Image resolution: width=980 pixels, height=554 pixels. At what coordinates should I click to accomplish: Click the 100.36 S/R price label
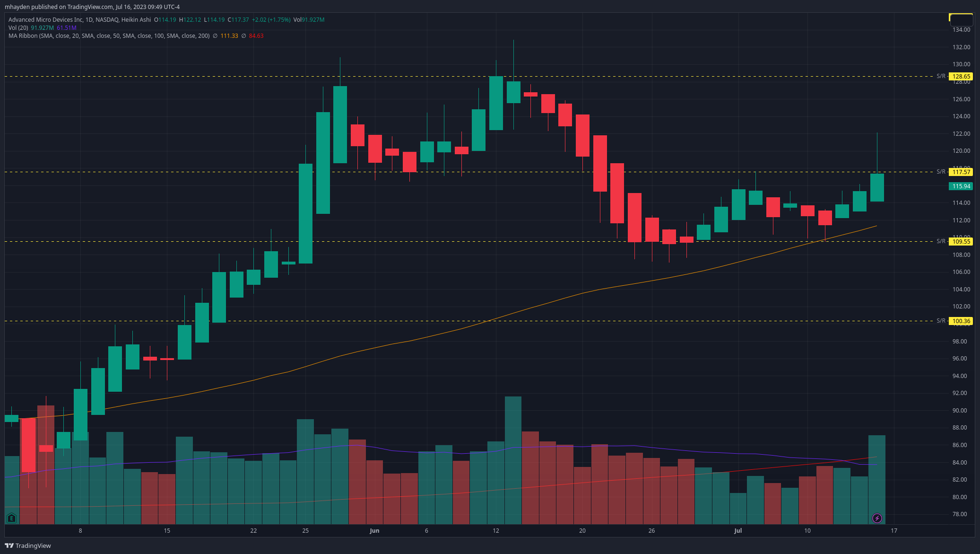tap(961, 321)
